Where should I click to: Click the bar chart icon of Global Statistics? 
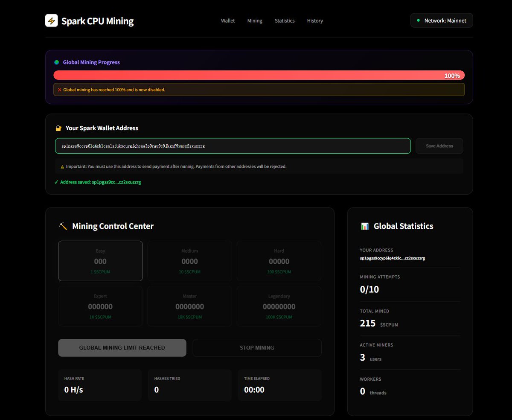point(365,226)
